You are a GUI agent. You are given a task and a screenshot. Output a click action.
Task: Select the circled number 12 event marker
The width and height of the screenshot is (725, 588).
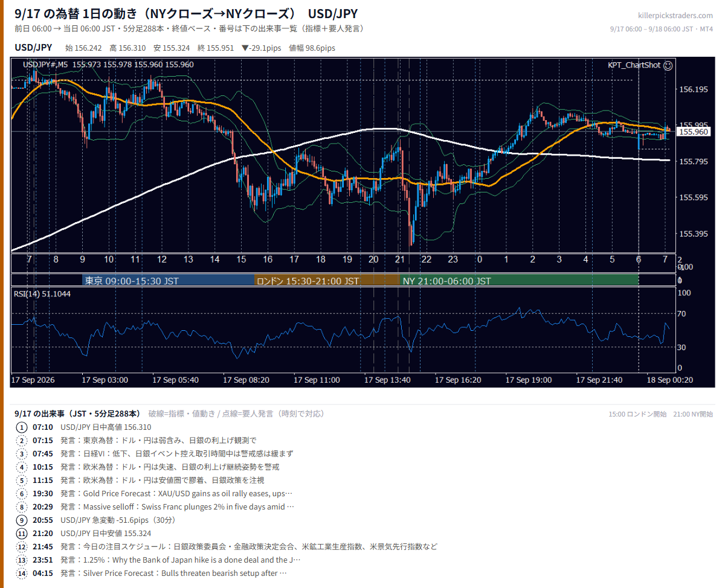click(22, 546)
